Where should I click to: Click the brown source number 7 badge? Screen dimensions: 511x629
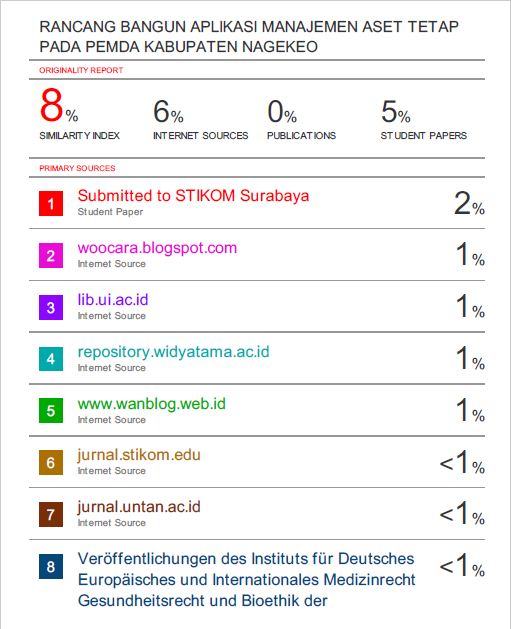pos(51,514)
